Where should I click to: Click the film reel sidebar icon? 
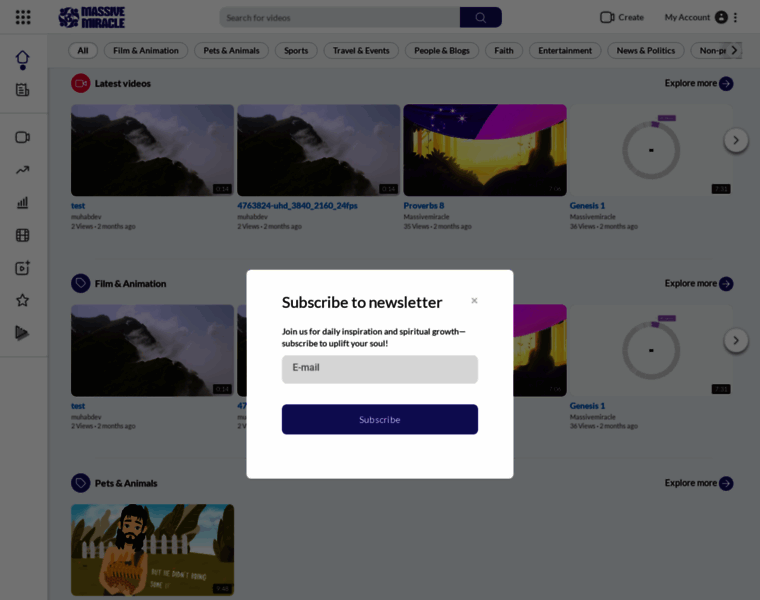pos(22,236)
